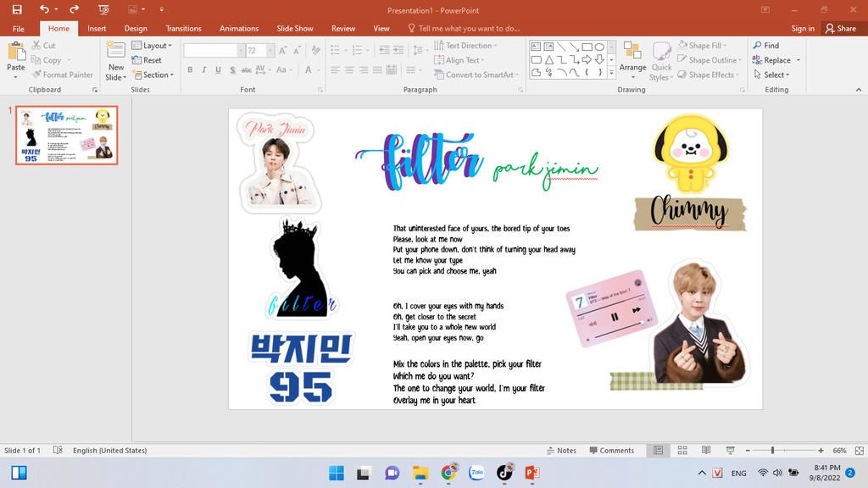Click Decrease Font Size icon
The height and width of the screenshot is (488, 868).
[x=298, y=51]
